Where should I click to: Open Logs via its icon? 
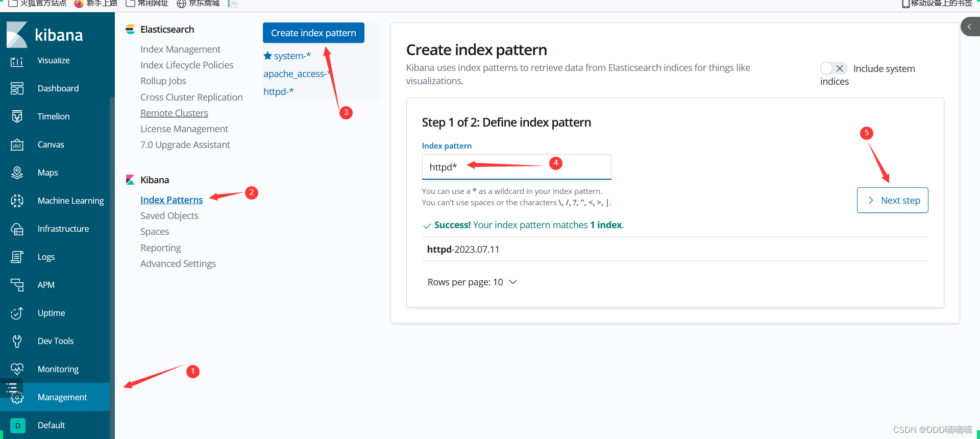click(x=17, y=257)
